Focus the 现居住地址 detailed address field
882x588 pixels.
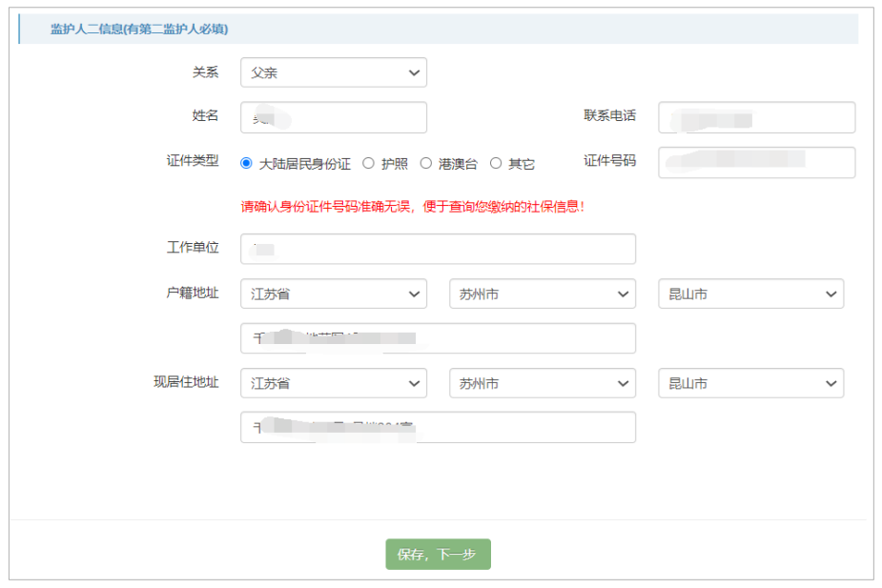pos(438,427)
